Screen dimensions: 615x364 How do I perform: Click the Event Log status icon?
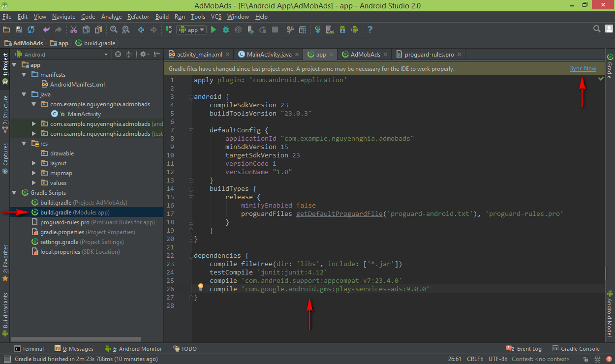tap(509, 349)
